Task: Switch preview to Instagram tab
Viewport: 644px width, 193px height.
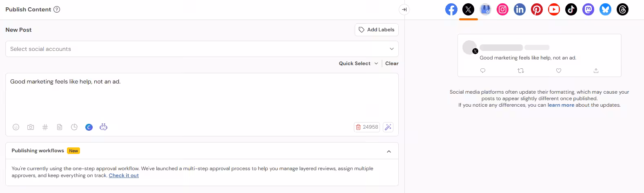Action: (502, 9)
